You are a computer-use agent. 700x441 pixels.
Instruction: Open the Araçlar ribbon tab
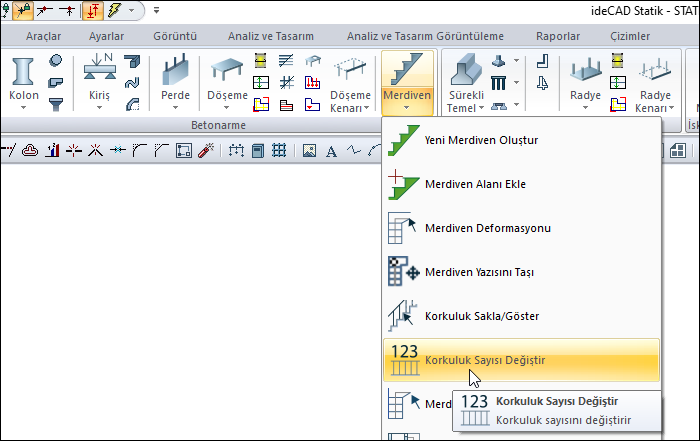click(43, 36)
